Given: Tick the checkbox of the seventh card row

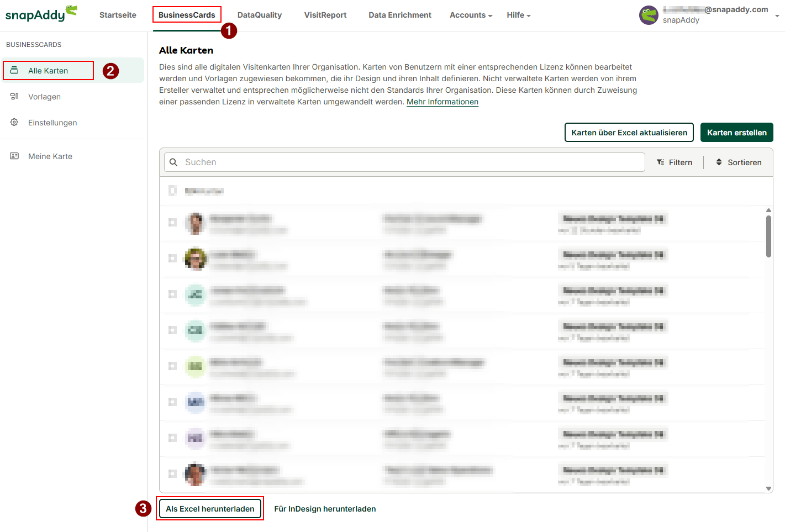Looking at the screenshot, I should tap(172, 438).
